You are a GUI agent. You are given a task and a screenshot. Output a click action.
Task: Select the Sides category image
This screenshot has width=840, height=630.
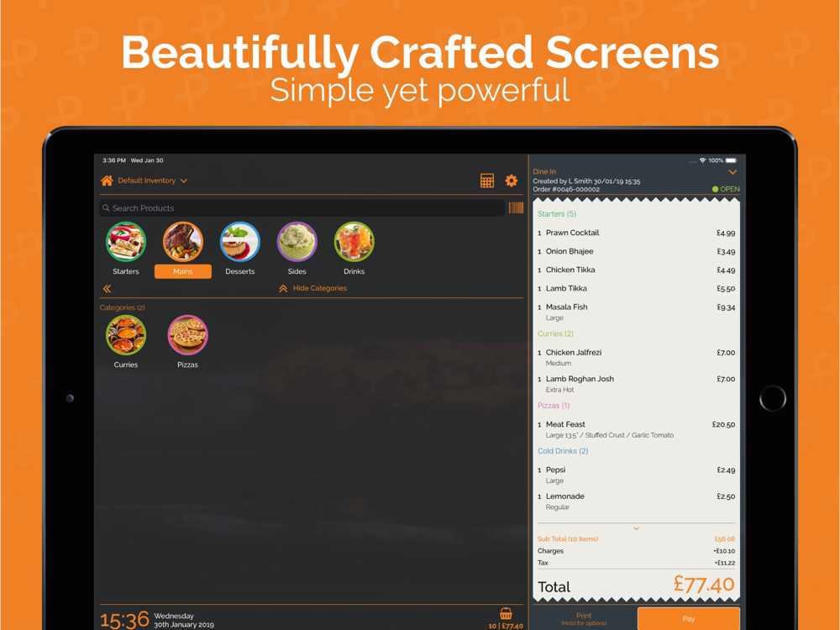297,242
